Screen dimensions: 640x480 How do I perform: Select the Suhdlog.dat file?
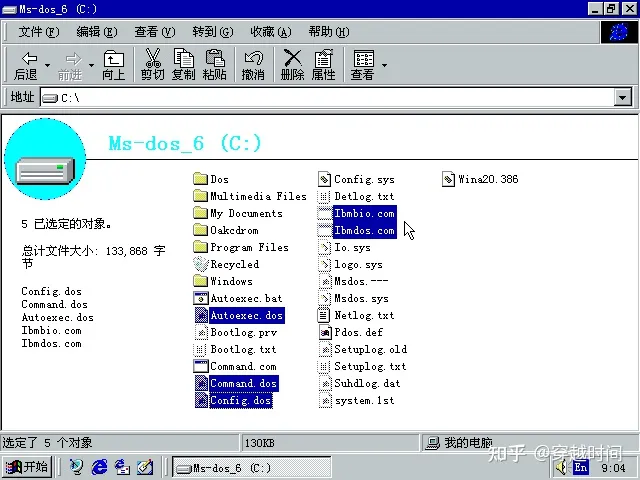[x=359, y=383]
